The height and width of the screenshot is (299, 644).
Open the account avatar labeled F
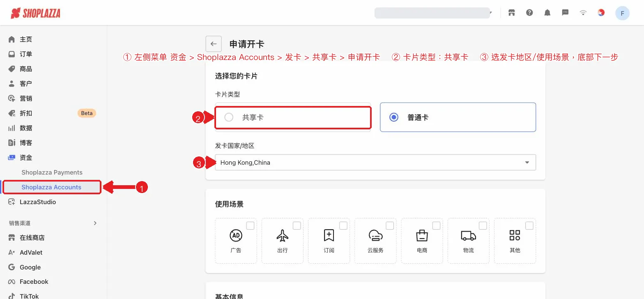coord(622,13)
